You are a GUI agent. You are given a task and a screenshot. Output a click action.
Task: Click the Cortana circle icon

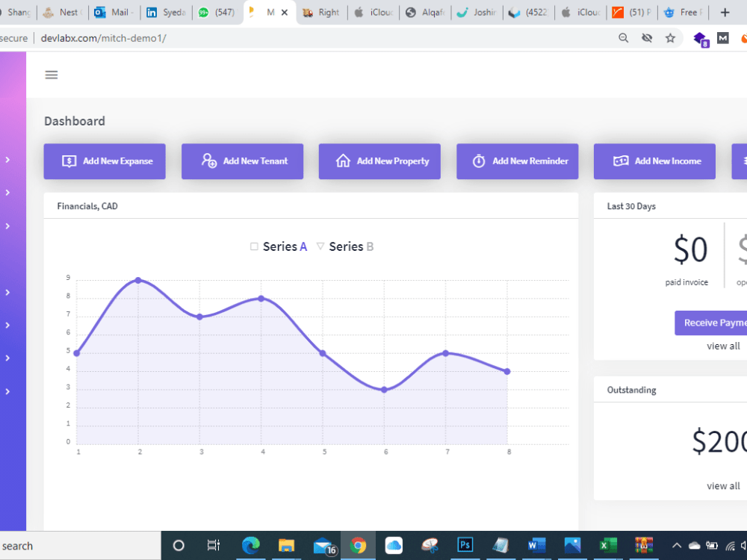tap(179, 546)
